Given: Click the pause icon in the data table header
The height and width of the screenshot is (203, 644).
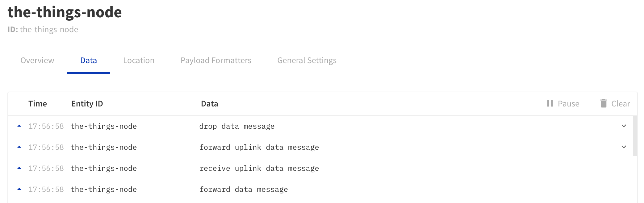Looking at the screenshot, I should point(550,103).
